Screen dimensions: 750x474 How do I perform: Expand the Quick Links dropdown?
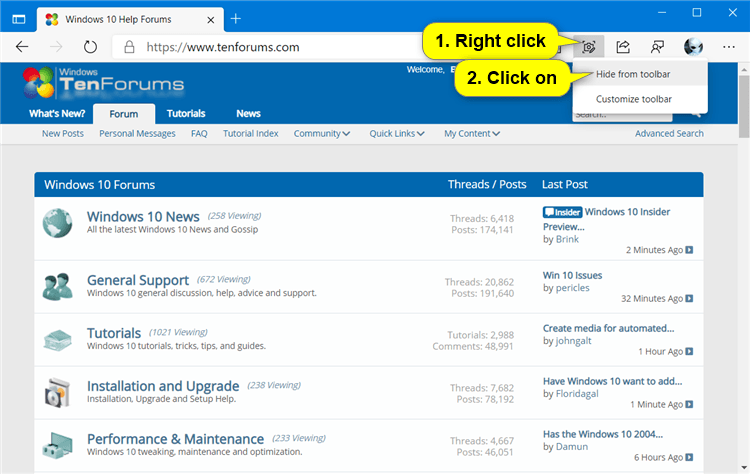tap(397, 133)
